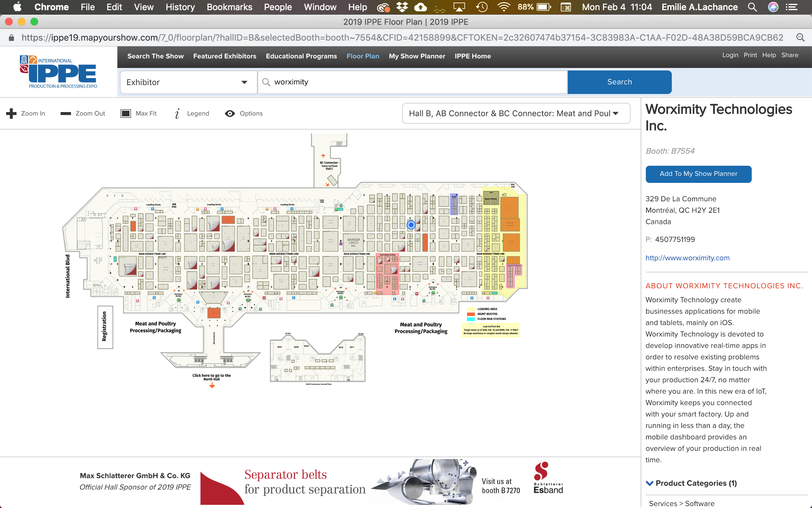The width and height of the screenshot is (812, 508).
Task: Click the AirPlay display icon
Action: click(x=459, y=7)
